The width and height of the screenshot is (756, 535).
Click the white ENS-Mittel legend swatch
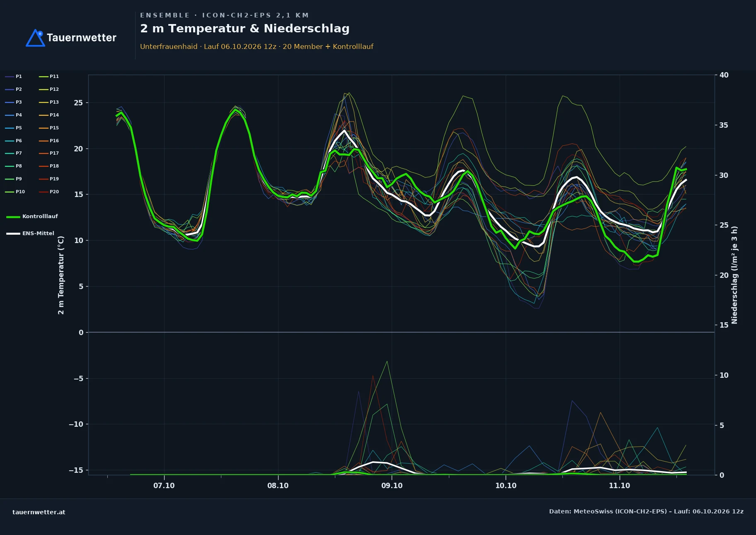pos(13,233)
